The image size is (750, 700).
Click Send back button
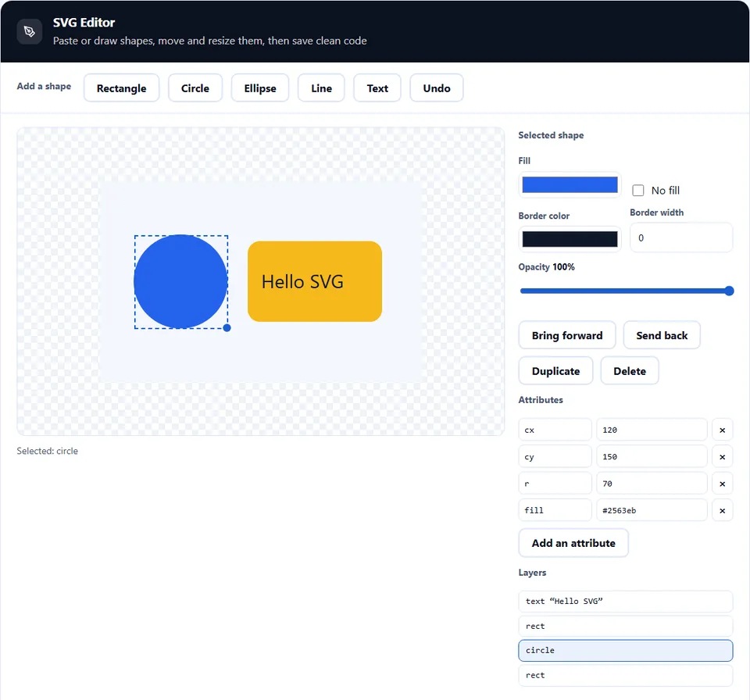pos(662,335)
